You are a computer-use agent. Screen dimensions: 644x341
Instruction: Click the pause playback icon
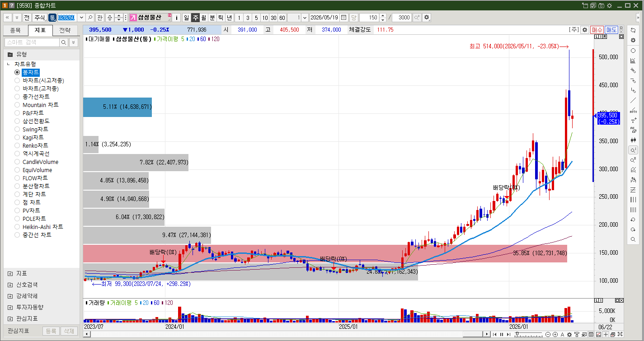click(x=501, y=334)
